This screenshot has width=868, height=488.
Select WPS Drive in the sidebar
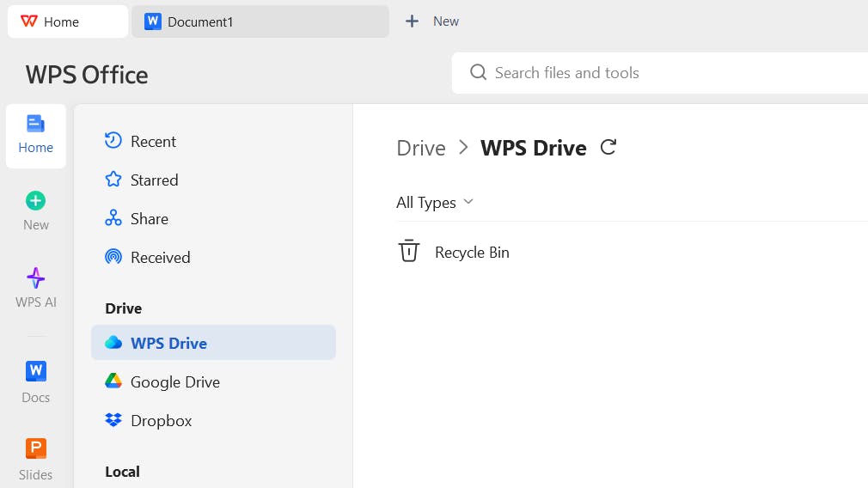coord(213,343)
